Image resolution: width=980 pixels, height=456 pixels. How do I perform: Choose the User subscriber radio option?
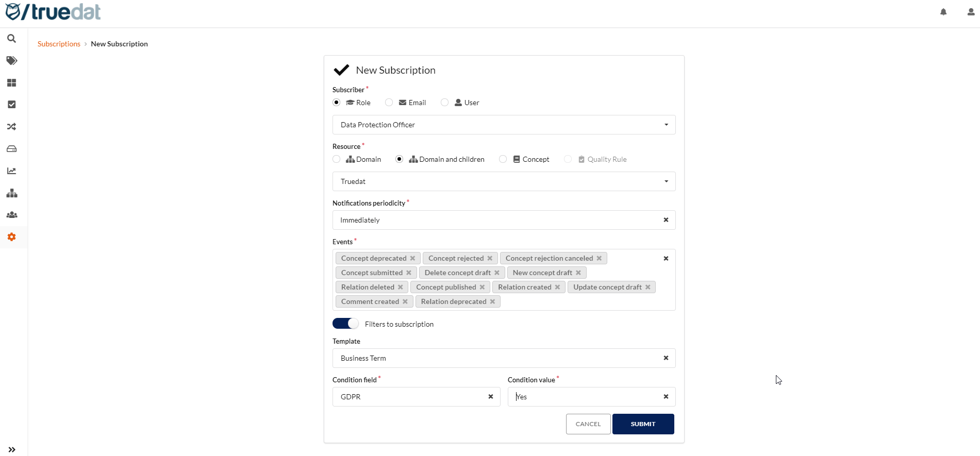(x=445, y=103)
